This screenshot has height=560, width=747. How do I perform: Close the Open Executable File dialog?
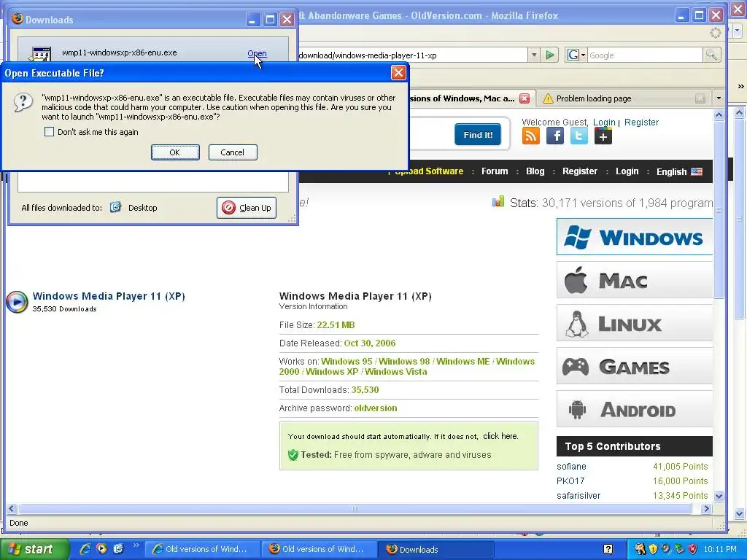click(x=398, y=73)
